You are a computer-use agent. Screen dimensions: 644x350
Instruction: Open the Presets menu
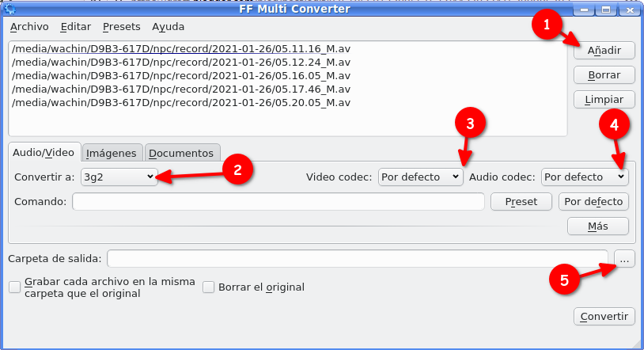click(x=122, y=27)
